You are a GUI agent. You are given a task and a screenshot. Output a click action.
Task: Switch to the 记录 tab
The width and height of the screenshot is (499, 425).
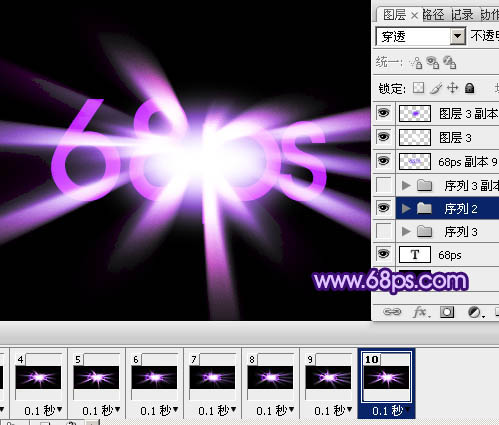click(x=462, y=15)
